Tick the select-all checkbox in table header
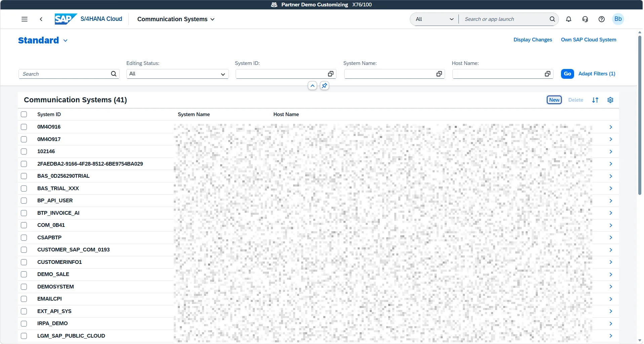Screen dimensions: 644x344 coord(24,114)
